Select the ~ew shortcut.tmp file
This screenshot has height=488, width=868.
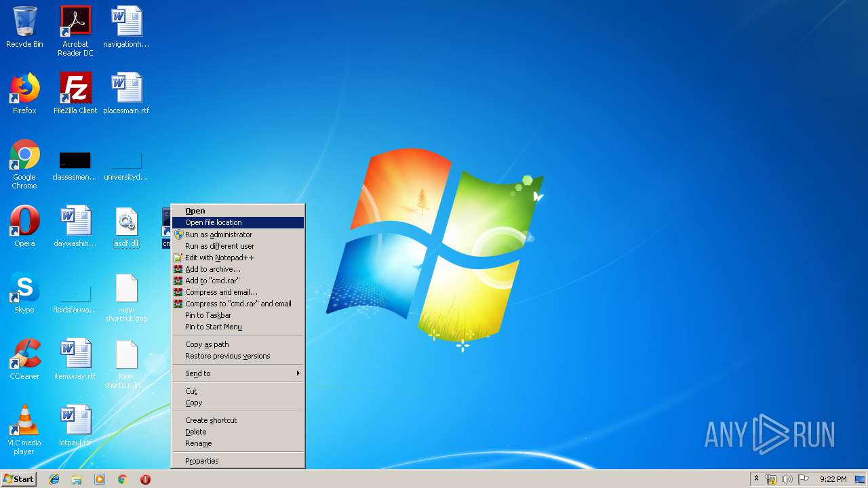126,298
